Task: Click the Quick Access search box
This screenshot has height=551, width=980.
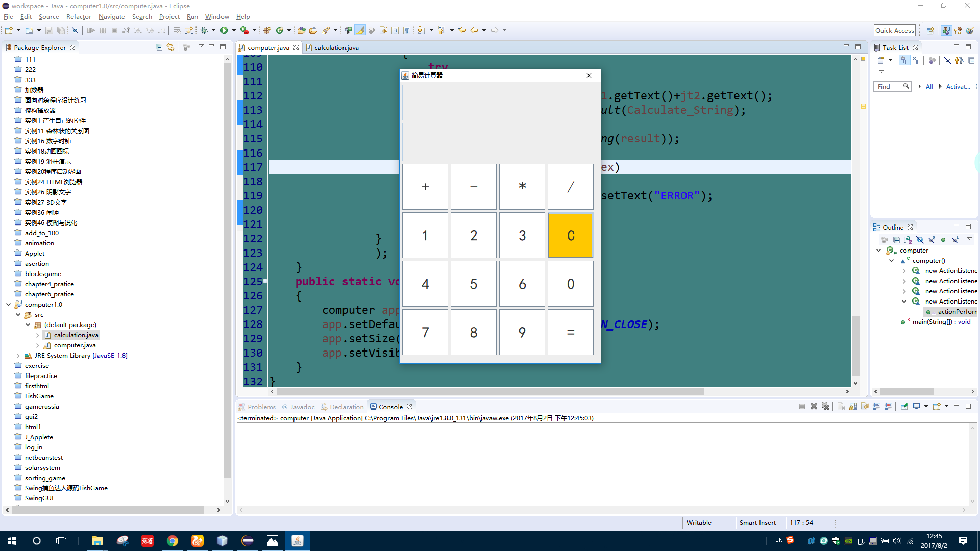Action: click(895, 30)
